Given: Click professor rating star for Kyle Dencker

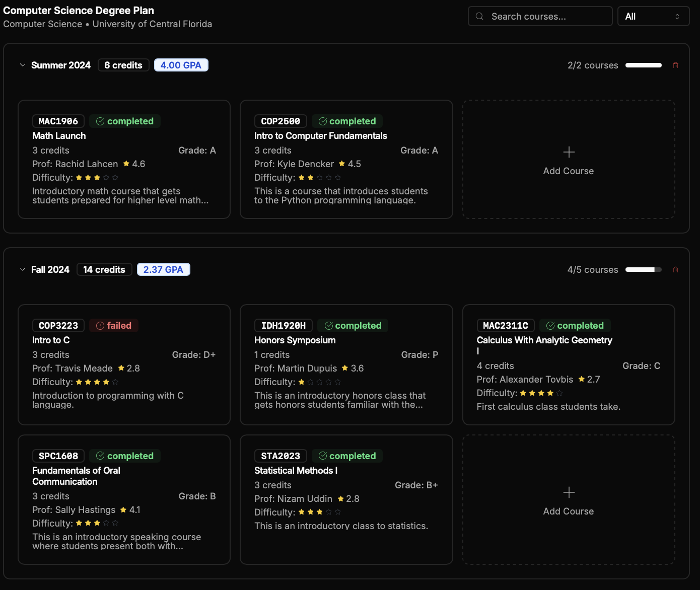Looking at the screenshot, I should pyautogui.click(x=342, y=164).
